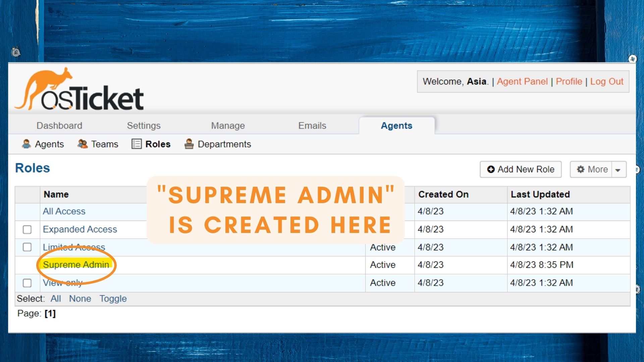Image resolution: width=644 pixels, height=362 pixels.
Task: Go to the Emails tab
Action: (x=312, y=126)
